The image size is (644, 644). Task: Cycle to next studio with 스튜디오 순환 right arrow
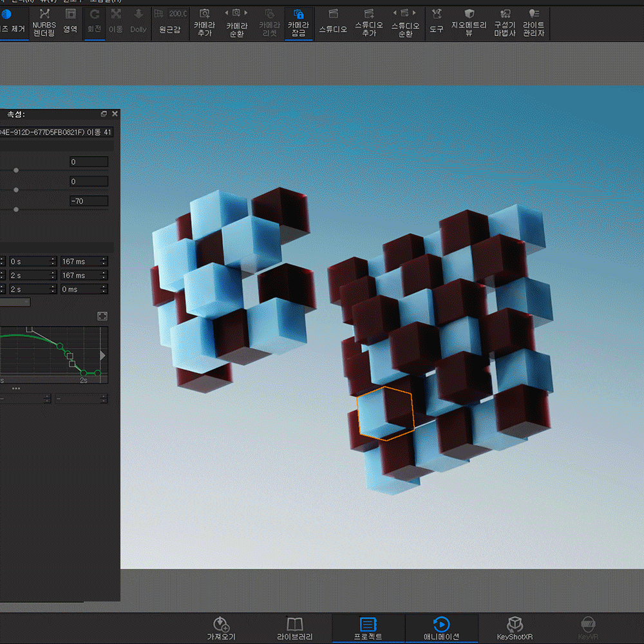[414, 13]
